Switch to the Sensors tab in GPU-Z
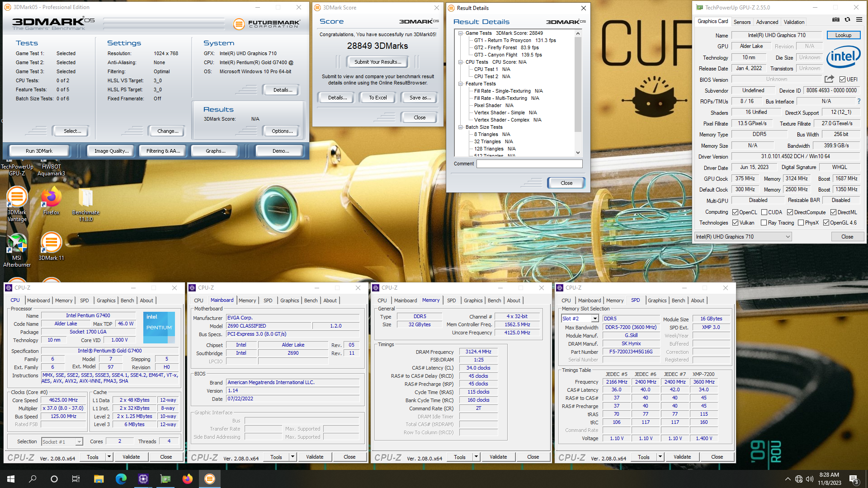 point(742,22)
